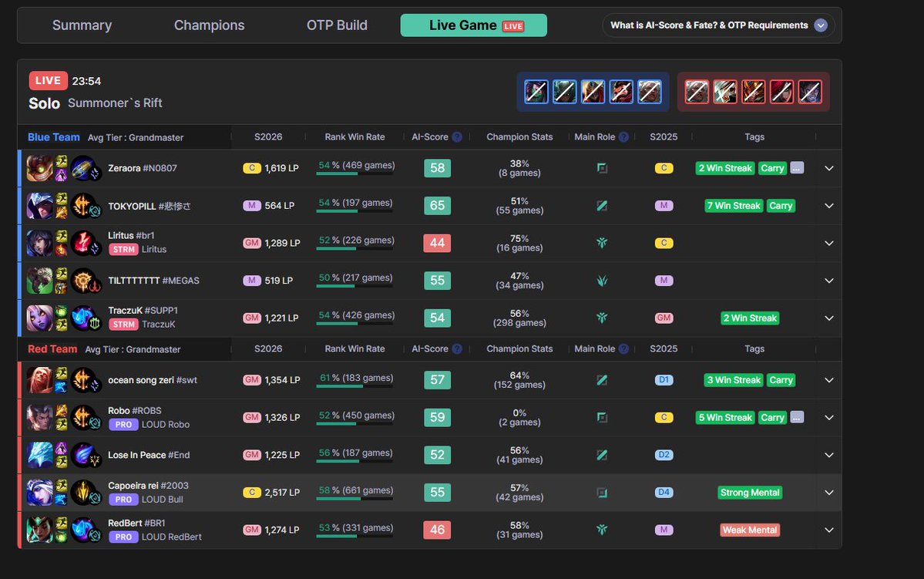The width and height of the screenshot is (924, 579).
Task: Expand Zeraora's player row details
Action: pyautogui.click(x=828, y=168)
